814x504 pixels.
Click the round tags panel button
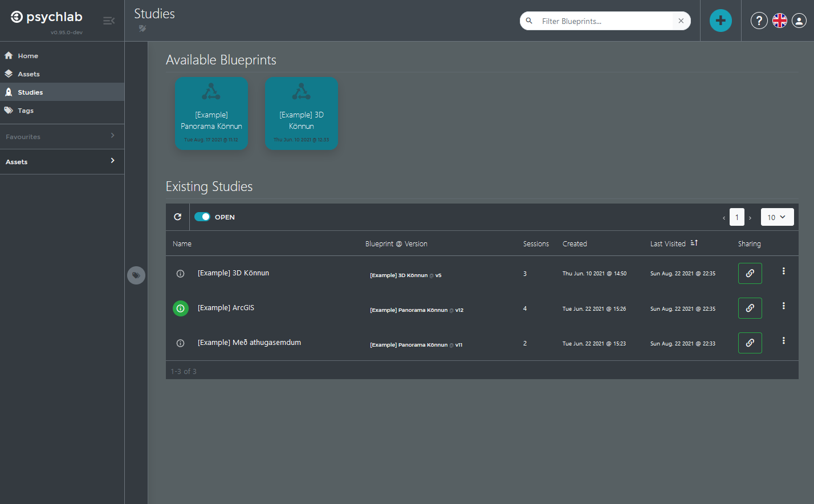tap(136, 275)
